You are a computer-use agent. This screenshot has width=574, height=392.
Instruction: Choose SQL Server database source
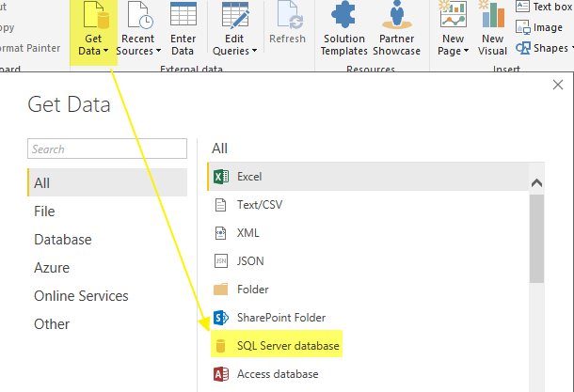pos(368,346)
